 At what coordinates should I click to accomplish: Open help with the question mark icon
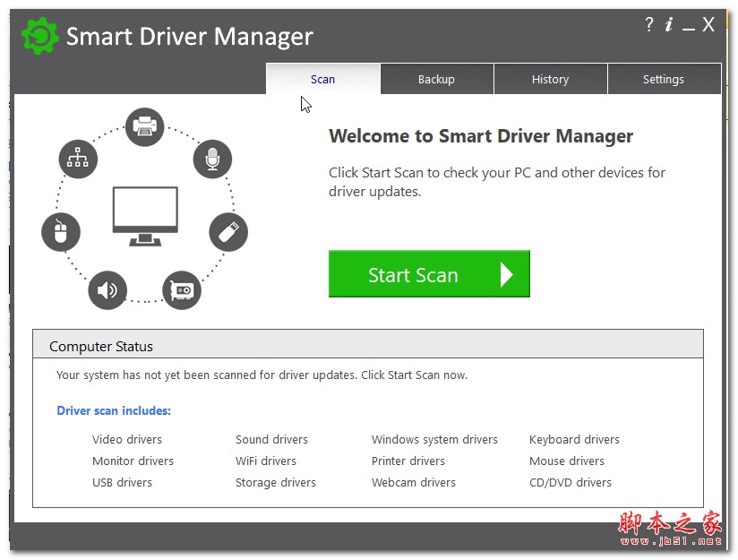649,25
